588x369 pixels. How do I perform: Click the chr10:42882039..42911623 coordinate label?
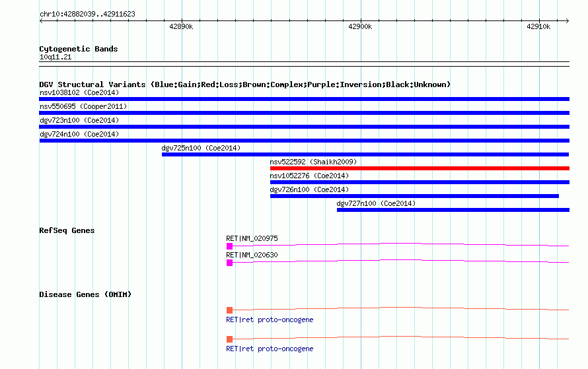click(87, 14)
